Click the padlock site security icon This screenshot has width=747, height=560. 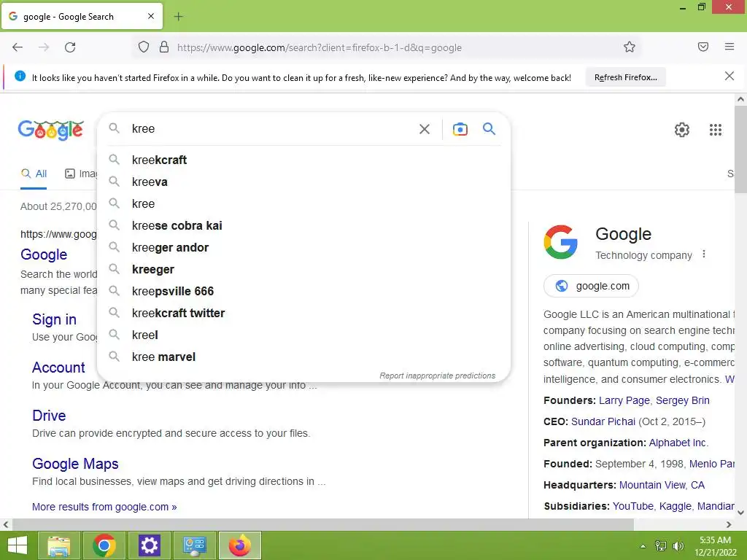[164, 47]
